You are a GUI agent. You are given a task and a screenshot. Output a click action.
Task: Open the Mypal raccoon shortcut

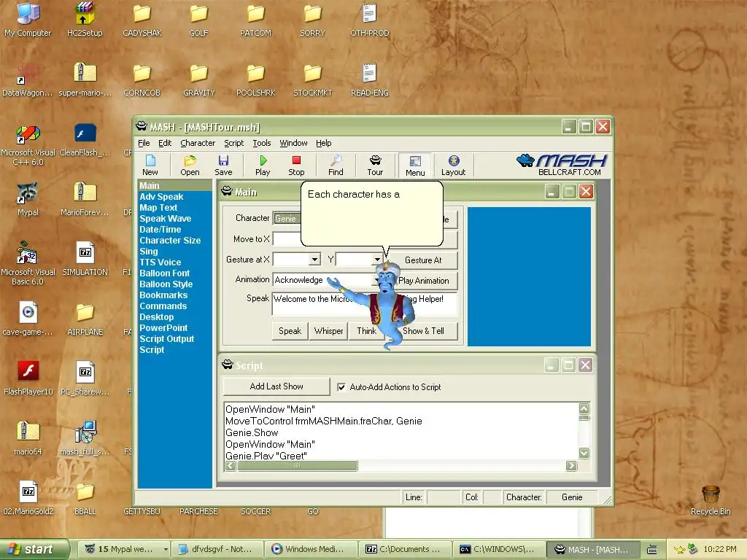[28, 199]
